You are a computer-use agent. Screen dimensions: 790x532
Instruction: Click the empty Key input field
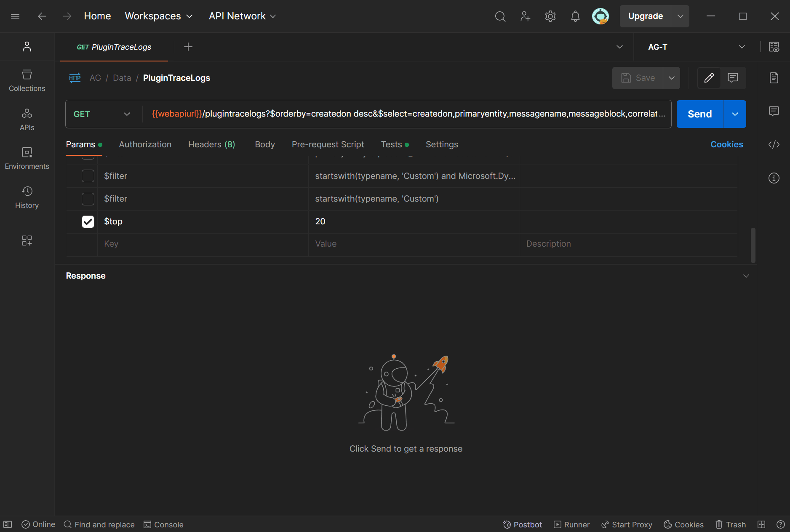[203, 244]
